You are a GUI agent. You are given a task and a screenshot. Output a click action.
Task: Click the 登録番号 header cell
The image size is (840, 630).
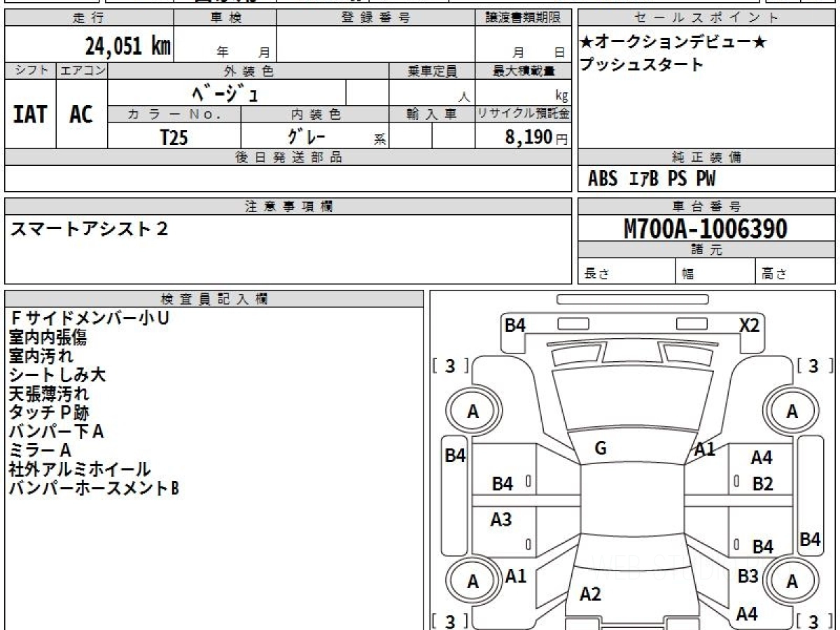click(x=376, y=18)
